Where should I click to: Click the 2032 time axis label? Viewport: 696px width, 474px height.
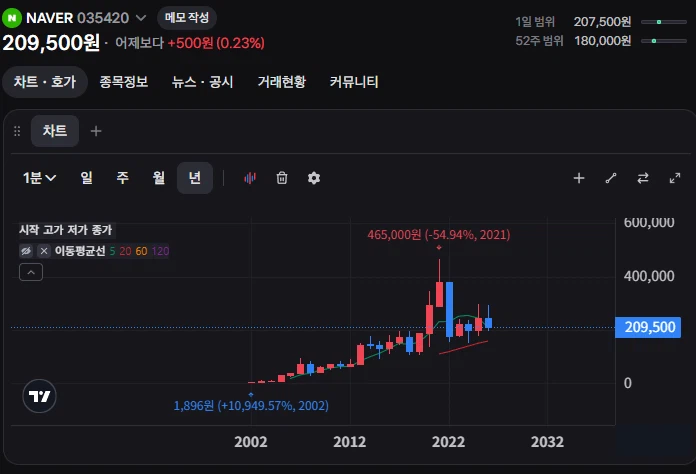point(547,442)
